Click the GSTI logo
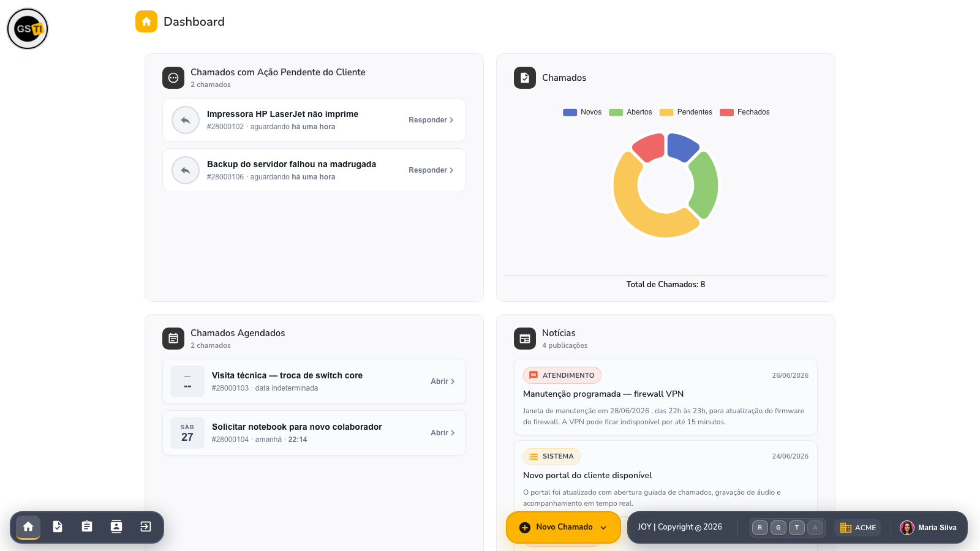 click(x=28, y=29)
